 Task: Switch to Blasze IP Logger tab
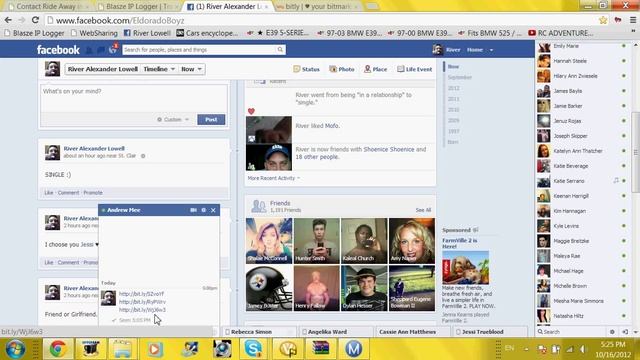pos(139,7)
